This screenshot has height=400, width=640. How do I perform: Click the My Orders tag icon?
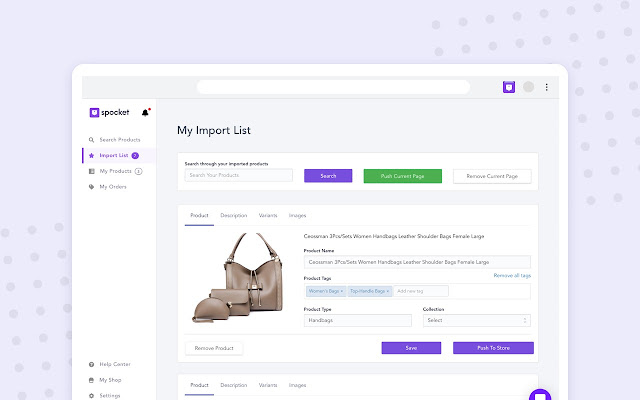tap(91, 187)
